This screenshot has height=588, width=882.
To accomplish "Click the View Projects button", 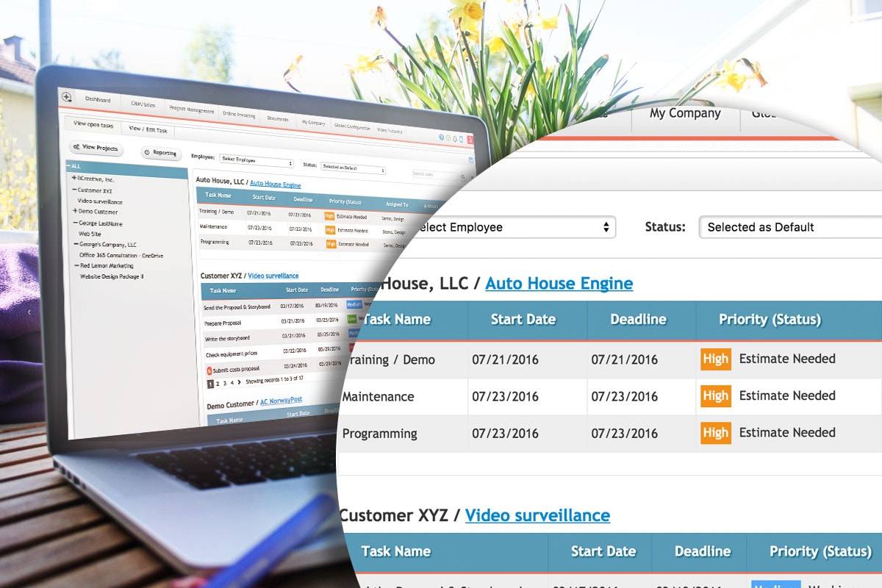I will click(x=96, y=148).
